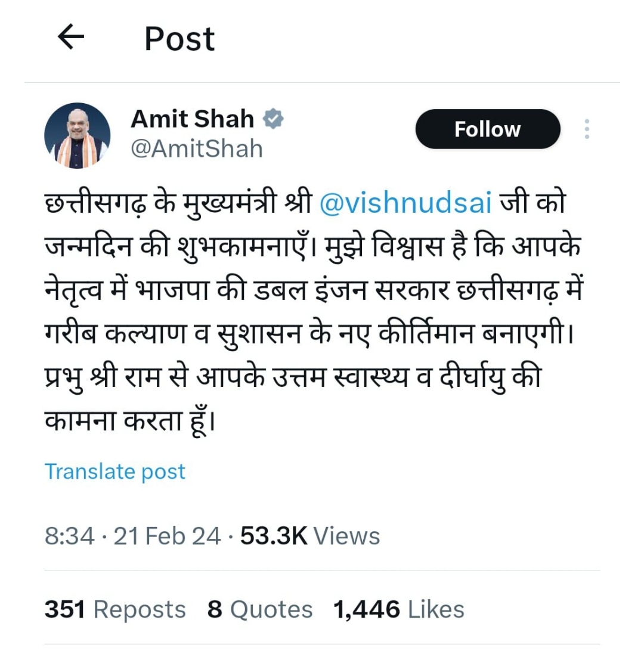View the 53.3K Views analytics
644x657 pixels.
[x=310, y=537]
